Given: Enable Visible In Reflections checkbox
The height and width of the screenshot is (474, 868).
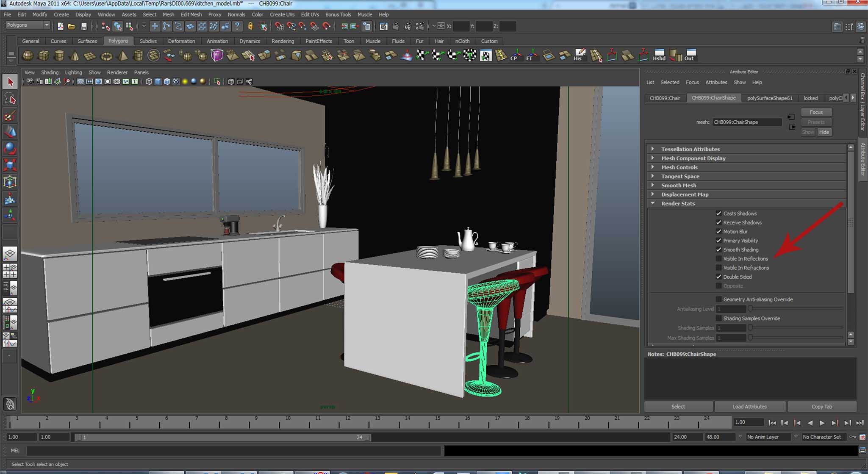Looking at the screenshot, I should click(718, 258).
